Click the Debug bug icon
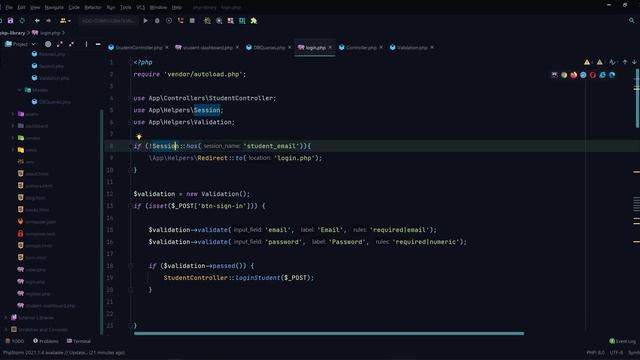This screenshot has height=360, width=640. coord(157,20)
